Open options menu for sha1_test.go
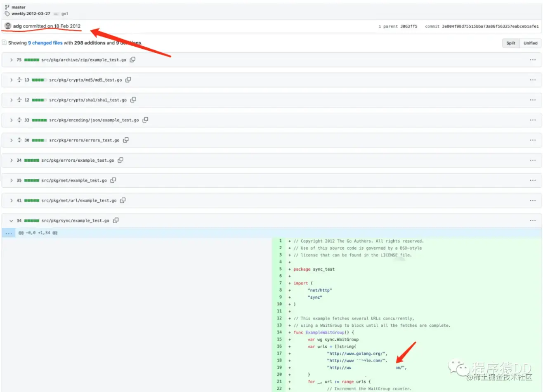Viewport: 543px width, 392px height. tap(533, 100)
